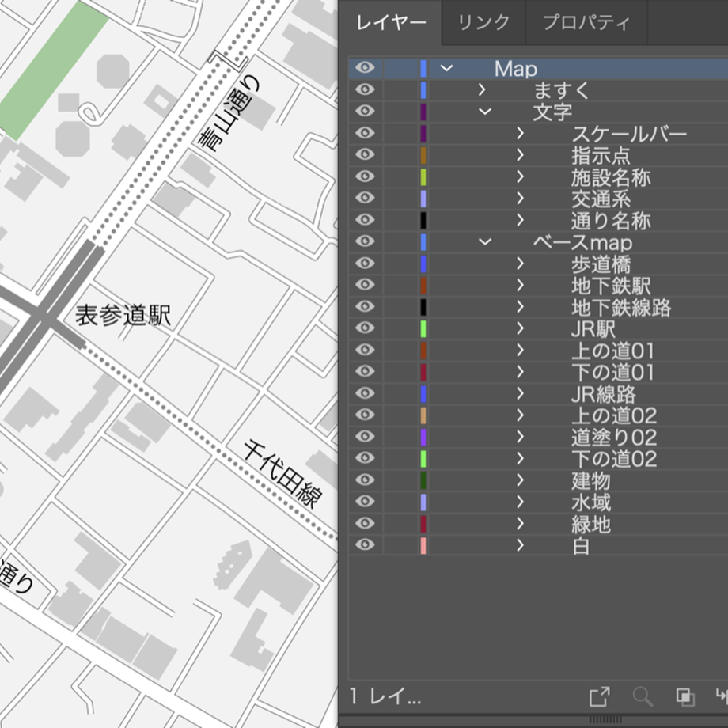
Task: Click the 施設名称 layer yellow-green color bar
Action: pyautogui.click(x=423, y=177)
